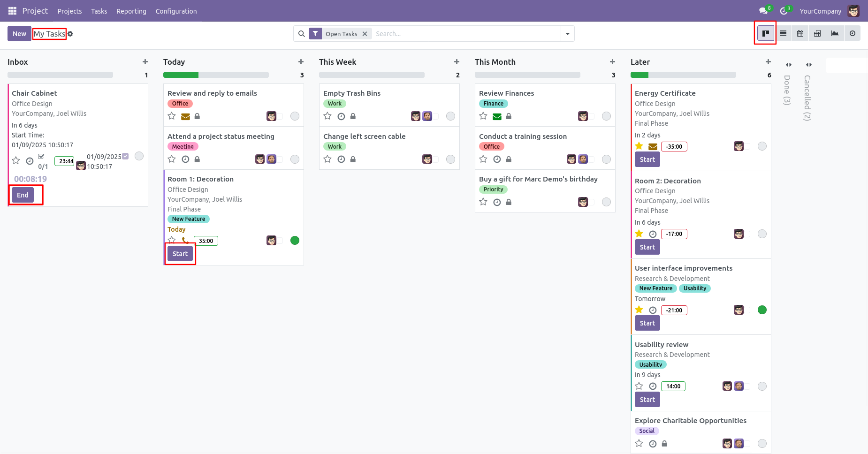Add a task in This Week column
868x454 pixels.
[457, 62]
